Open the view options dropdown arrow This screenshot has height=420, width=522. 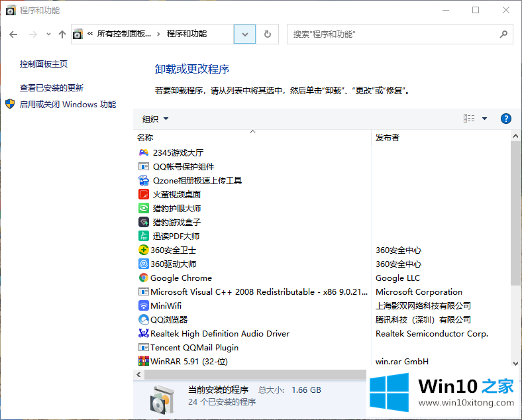(484, 119)
